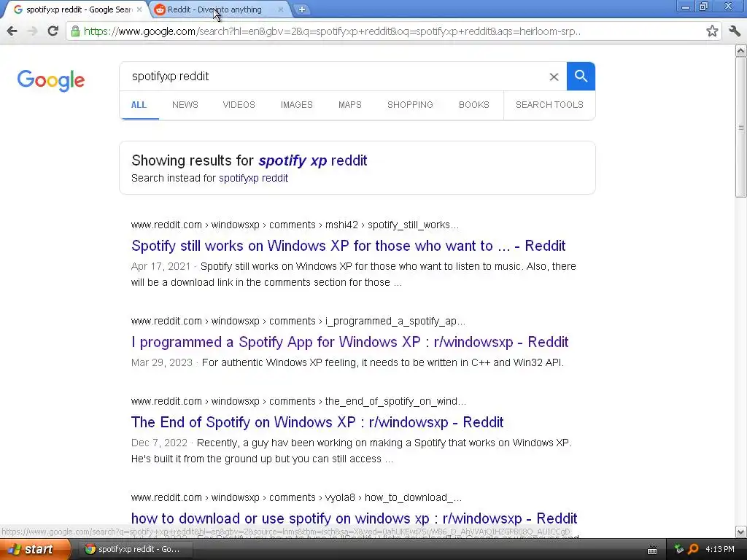Search instead for spotifyxp reddit link

253,178
